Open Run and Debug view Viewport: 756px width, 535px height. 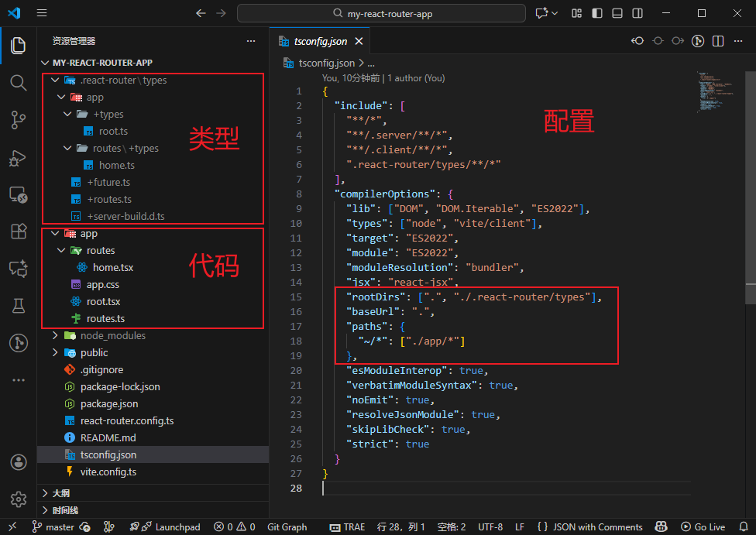click(x=19, y=157)
